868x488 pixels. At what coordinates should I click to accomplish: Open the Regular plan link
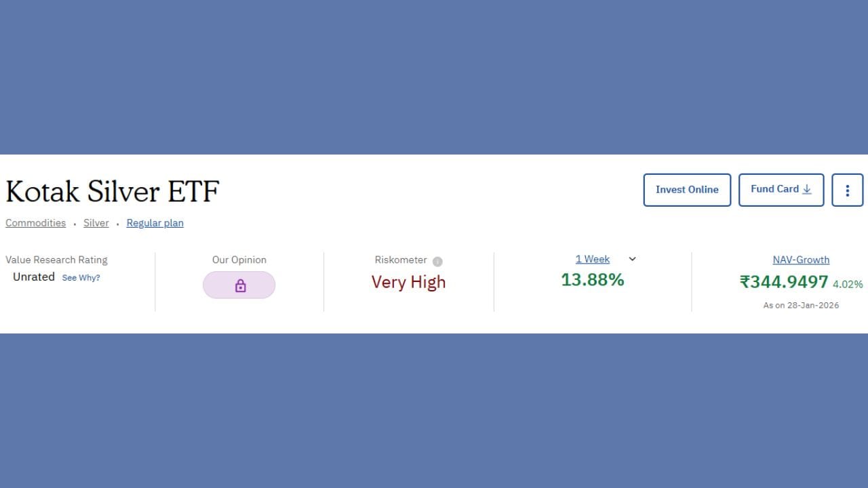155,222
